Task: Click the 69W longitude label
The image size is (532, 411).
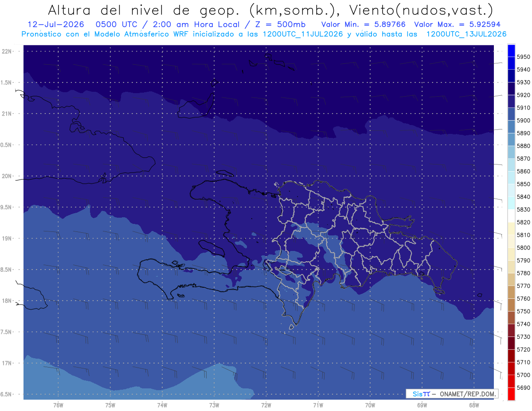Action: click(x=422, y=405)
